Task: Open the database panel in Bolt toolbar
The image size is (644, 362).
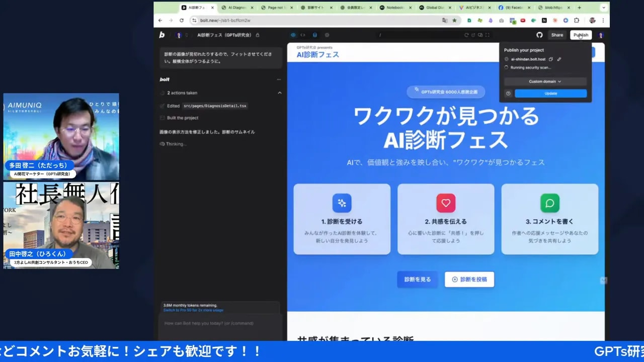Action: (x=314, y=35)
